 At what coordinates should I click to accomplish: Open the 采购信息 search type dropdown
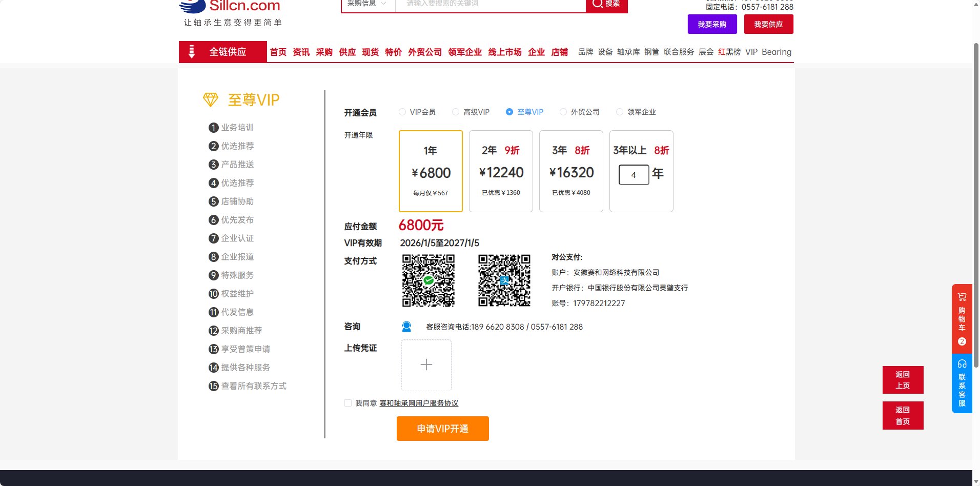click(367, 4)
